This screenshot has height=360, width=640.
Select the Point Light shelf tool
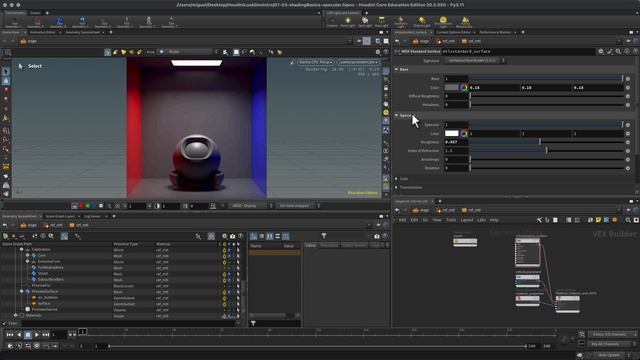click(x=348, y=22)
